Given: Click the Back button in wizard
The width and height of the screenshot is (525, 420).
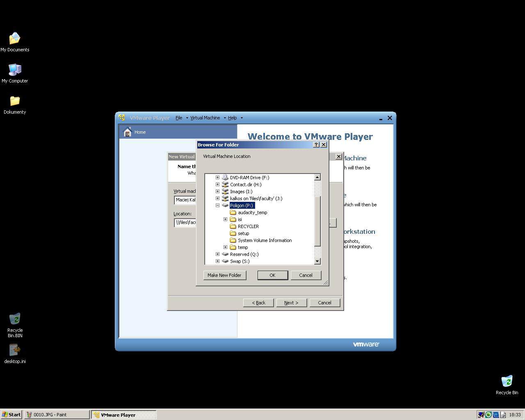Looking at the screenshot, I should (258, 303).
